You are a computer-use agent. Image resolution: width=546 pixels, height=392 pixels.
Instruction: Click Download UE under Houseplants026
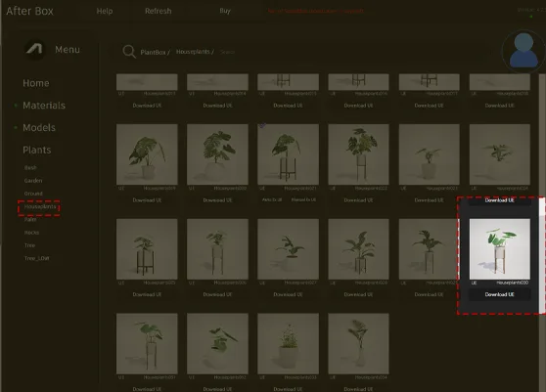tap(217, 294)
